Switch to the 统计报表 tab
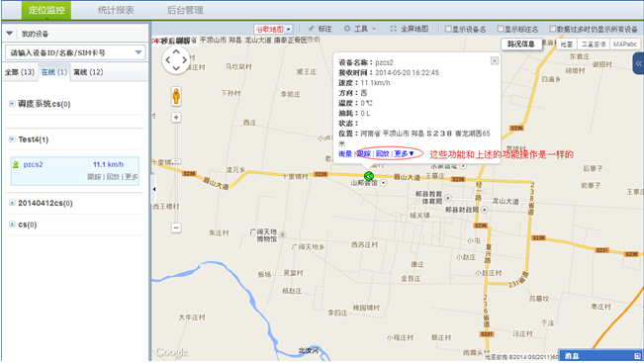 pos(116,10)
